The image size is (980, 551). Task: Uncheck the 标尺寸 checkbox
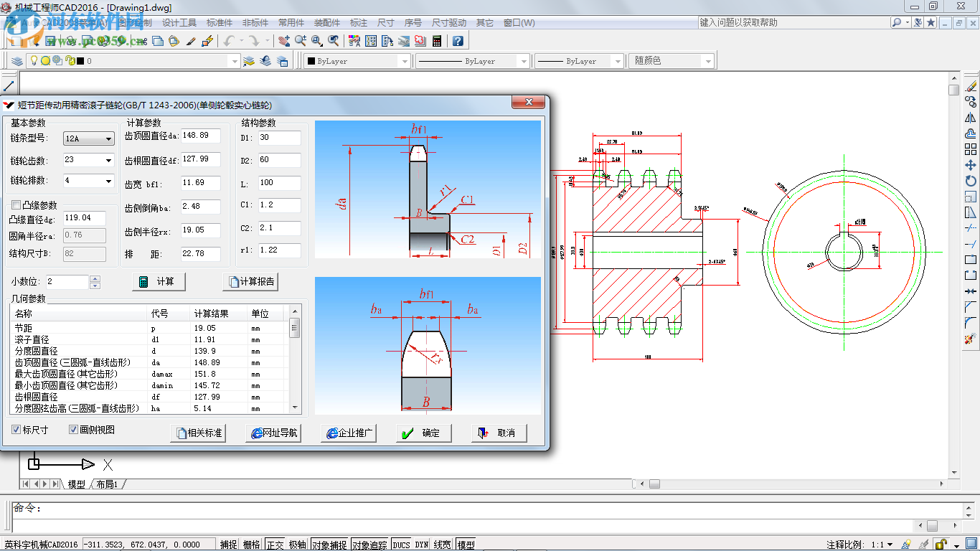(17, 430)
